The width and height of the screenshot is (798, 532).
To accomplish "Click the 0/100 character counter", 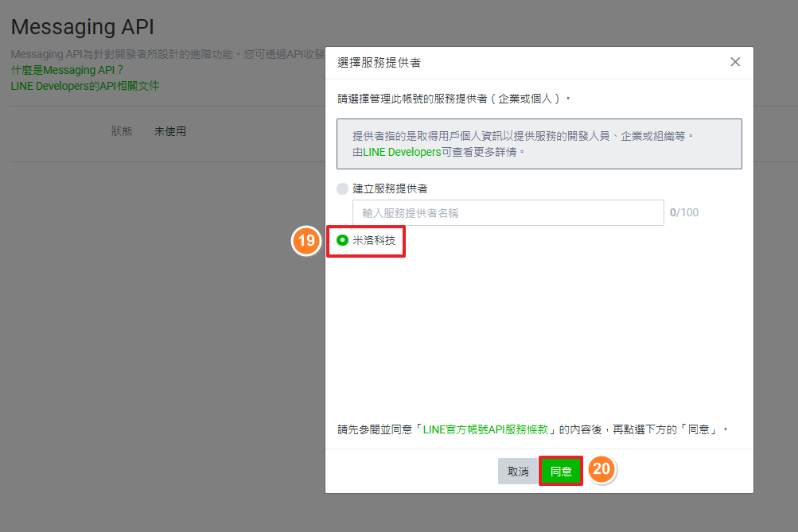I will click(684, 213).
